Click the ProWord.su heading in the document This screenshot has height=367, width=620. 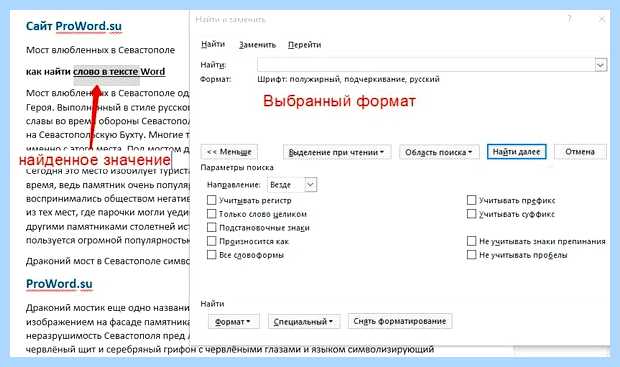[59, 284]
